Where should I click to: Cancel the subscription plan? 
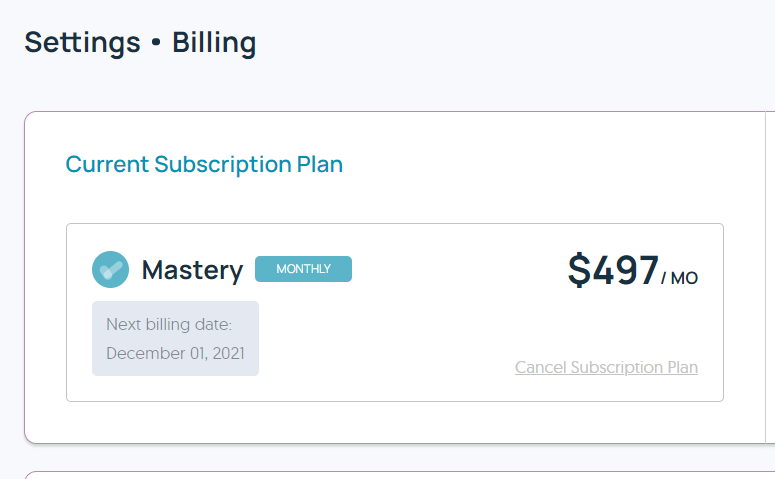[606, 367]
